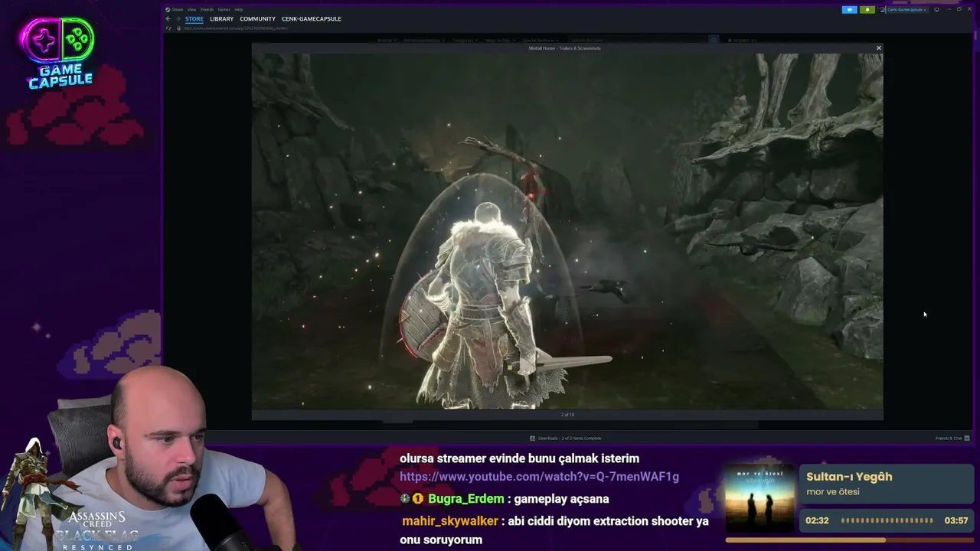Viewport: 980px width, 551px height.
Task: Click the "Mistfall Hunter - Trailers & Screenshots" title
Action: pos(565,48)
